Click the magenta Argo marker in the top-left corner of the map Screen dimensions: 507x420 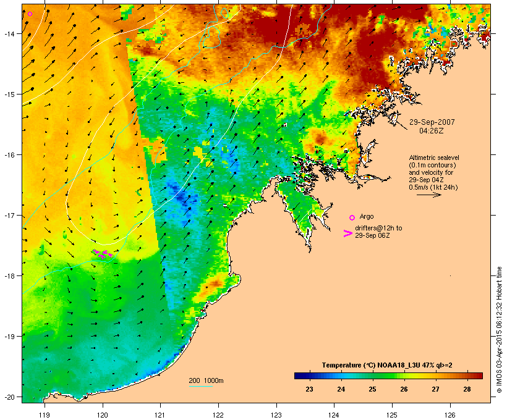(30, 14)
